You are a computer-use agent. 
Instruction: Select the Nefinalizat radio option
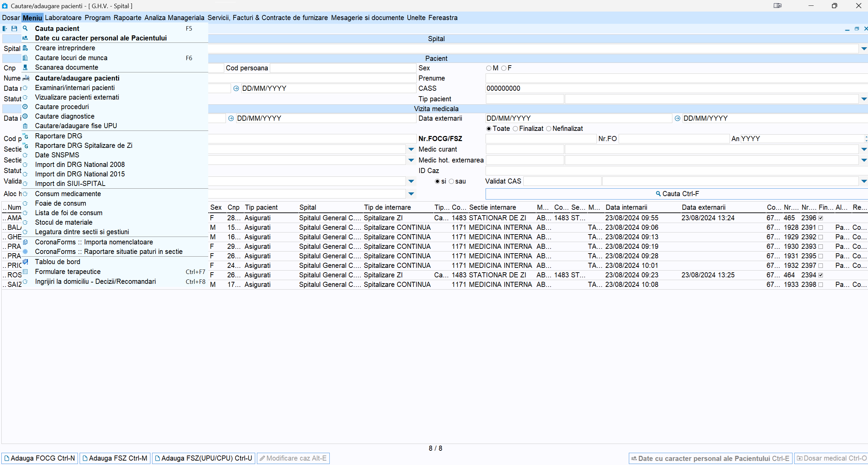click(x=549, y=128)
